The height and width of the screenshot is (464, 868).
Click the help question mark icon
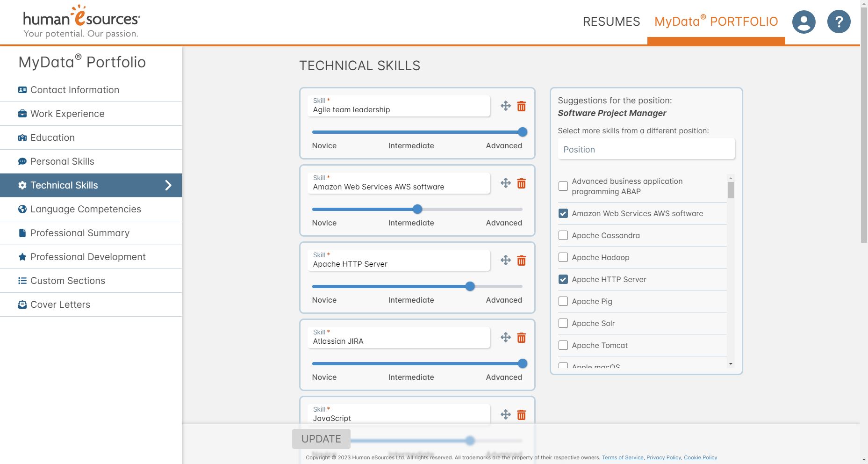[839, 22]
